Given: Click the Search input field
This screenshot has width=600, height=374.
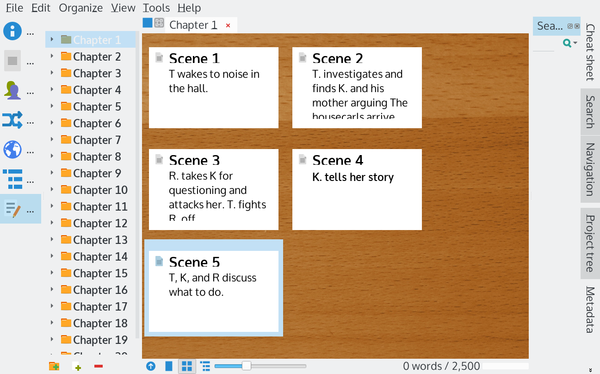Looking at the screenshot, I should coord(551,26).
